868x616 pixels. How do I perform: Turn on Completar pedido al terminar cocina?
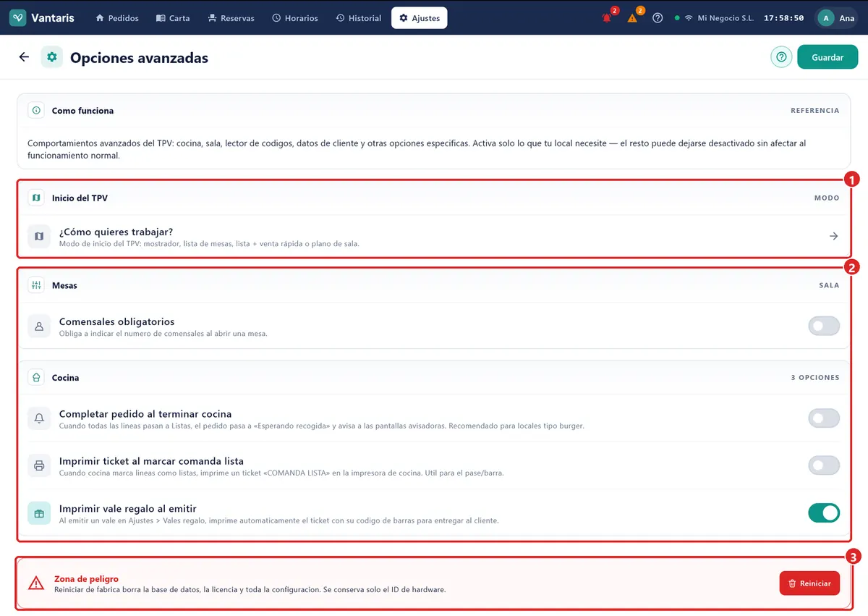point(824,418)
